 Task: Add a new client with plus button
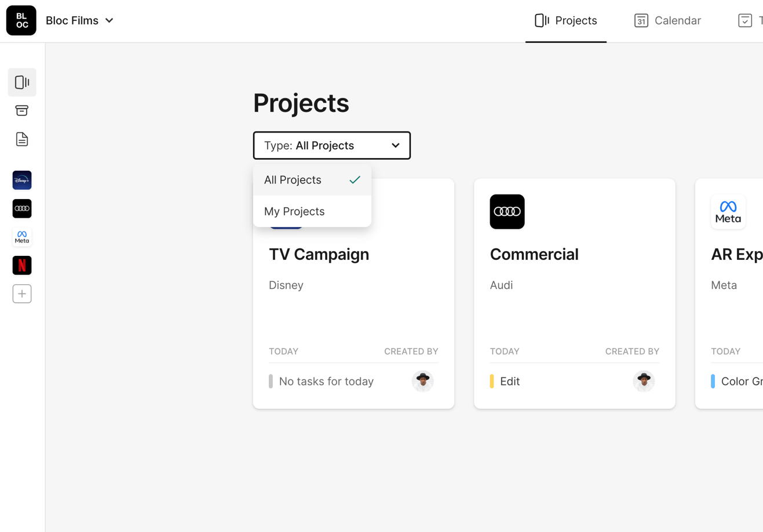coord(22,293)
